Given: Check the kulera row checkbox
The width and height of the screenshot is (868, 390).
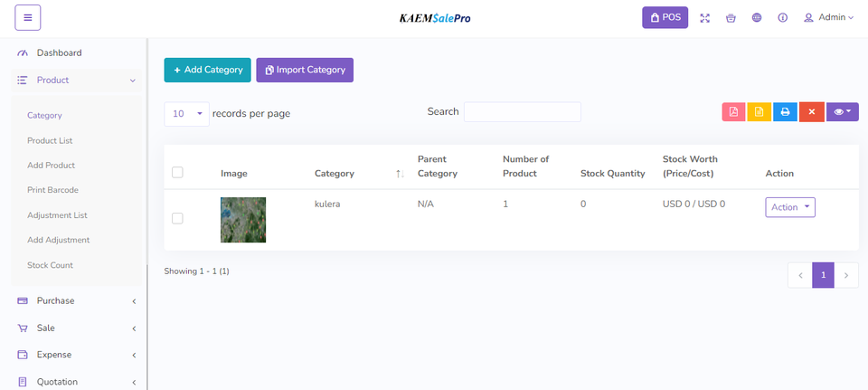Looking at the screenshot, I should (x=177, y=218).
